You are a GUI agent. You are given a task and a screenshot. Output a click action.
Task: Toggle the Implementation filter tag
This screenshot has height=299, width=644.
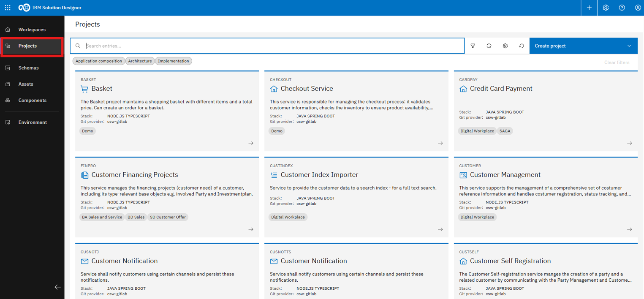pyautogui.click(x=173, y=61)
